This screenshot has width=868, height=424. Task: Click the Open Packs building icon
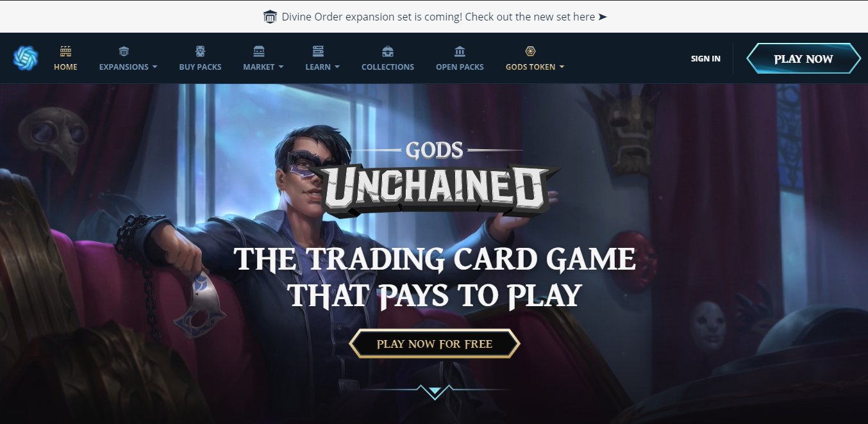click(x=460, y=51)
